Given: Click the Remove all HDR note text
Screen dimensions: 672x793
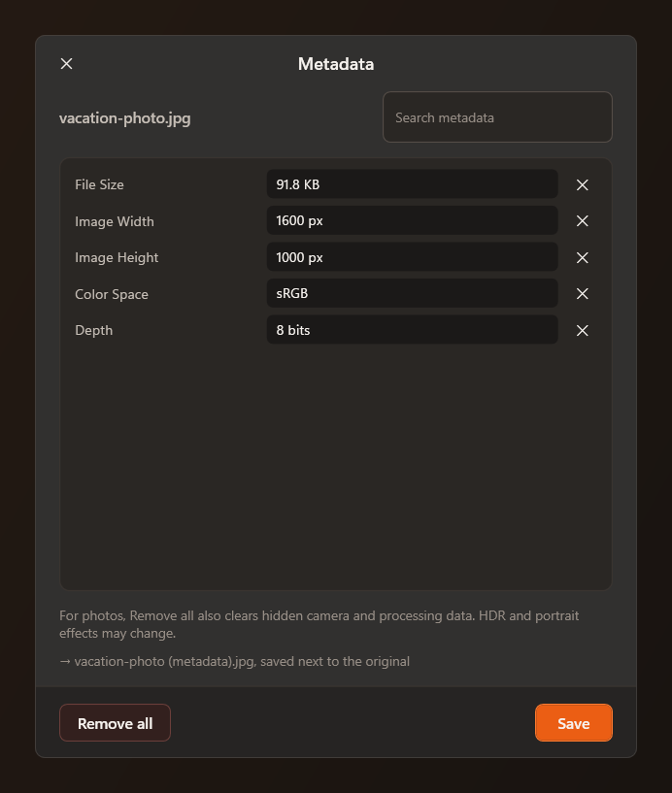Looking at the screenshot, I should click(319, 624).
